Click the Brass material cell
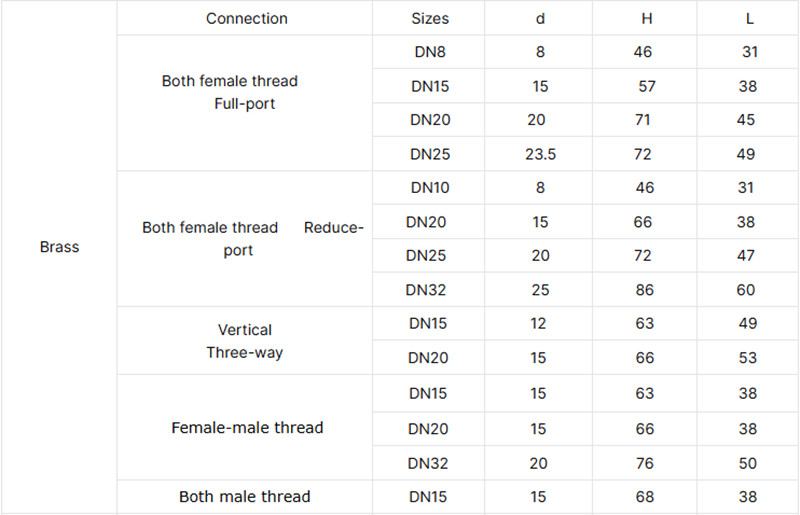 tap(59, 247)
